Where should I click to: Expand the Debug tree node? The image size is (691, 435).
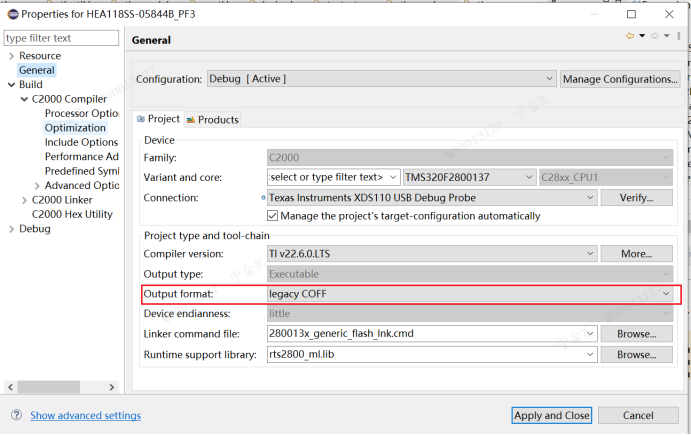pos(11,229)
